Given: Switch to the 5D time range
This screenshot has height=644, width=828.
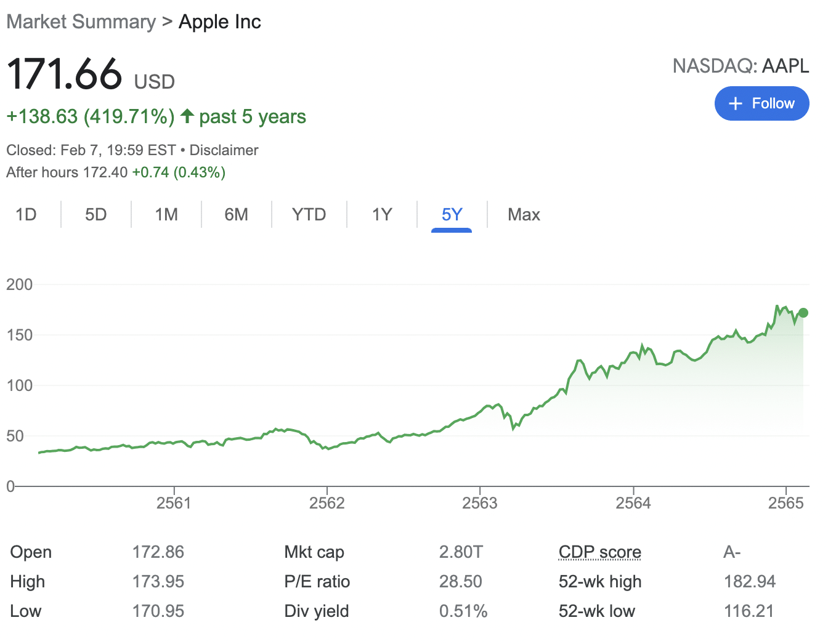Looking at the screenshot, I should tap(95, 214).
